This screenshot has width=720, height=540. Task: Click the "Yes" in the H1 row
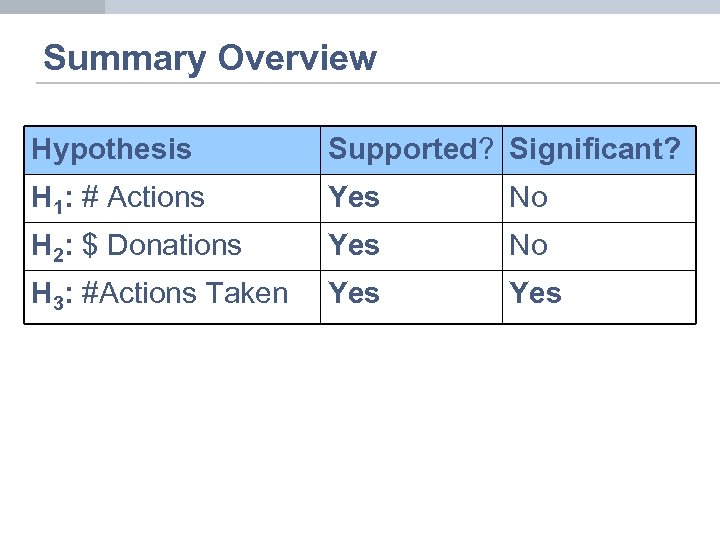(x=355, y=198)
